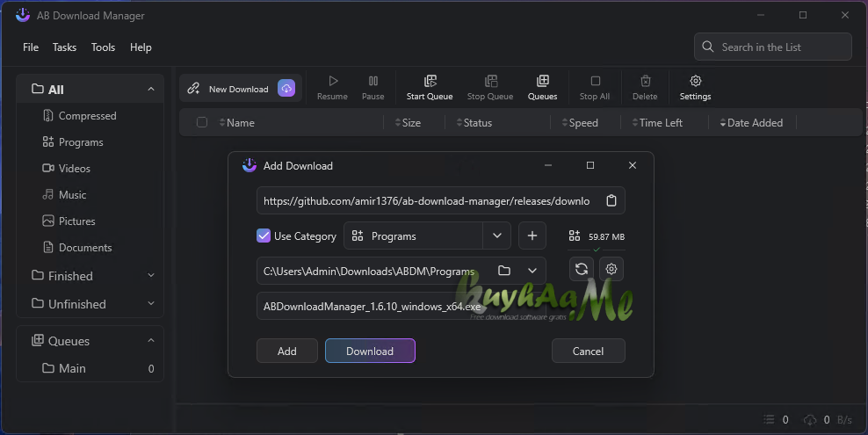Open the Tools menu
Image resolution: width=868 pixels, height=435 pixels.
point(103,47)
